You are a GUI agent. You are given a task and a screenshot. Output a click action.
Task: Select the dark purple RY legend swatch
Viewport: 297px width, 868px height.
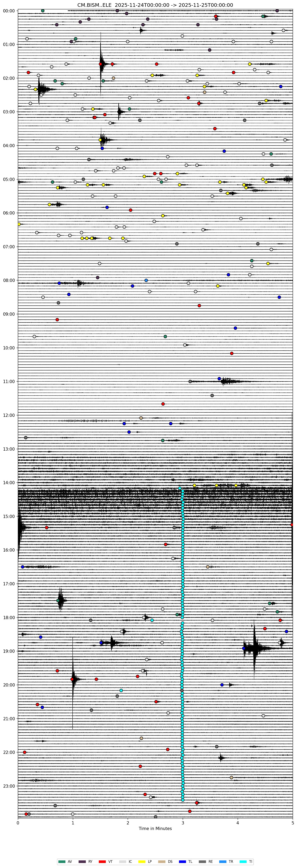(82, 862)
